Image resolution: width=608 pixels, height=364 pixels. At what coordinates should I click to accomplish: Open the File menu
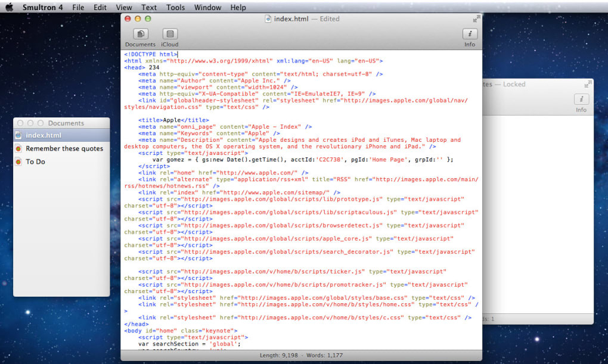78,7
